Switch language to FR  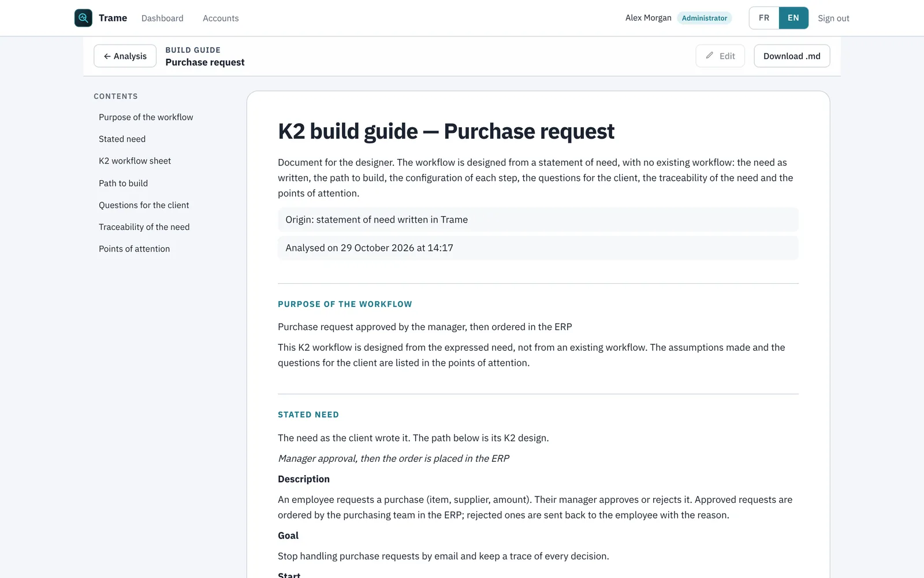coord(764,18)
